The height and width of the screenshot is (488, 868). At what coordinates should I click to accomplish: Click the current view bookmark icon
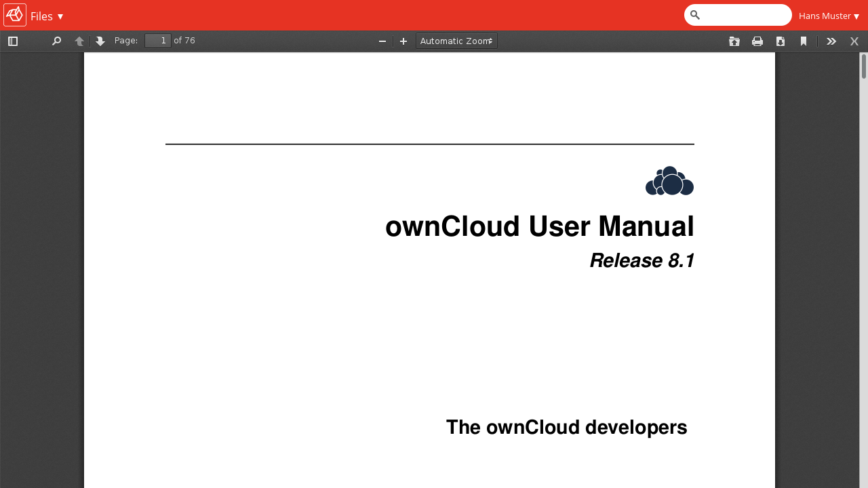click(804, 41)
